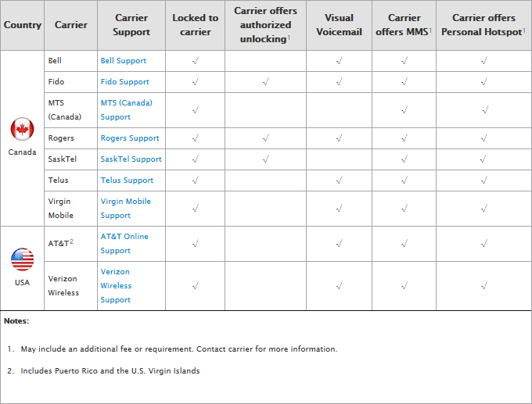Open the Fido Support link

(125, 82)
